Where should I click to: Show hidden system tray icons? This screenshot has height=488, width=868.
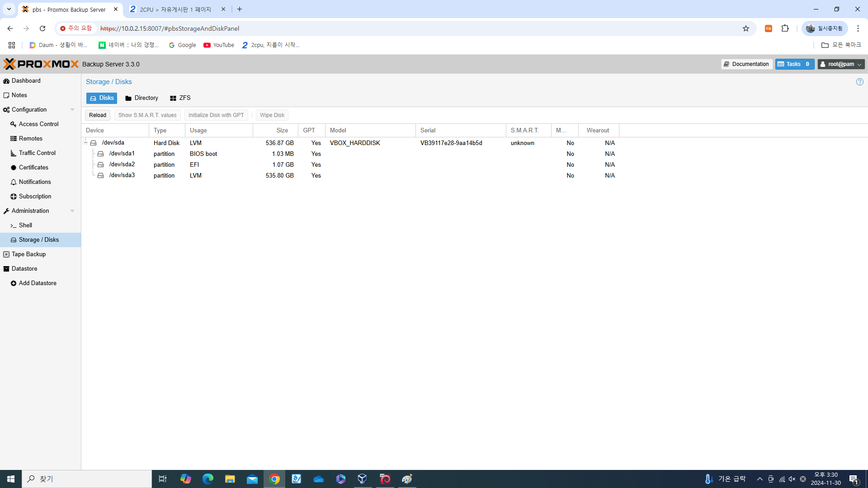pyautogui.click(x=760, y=479)
